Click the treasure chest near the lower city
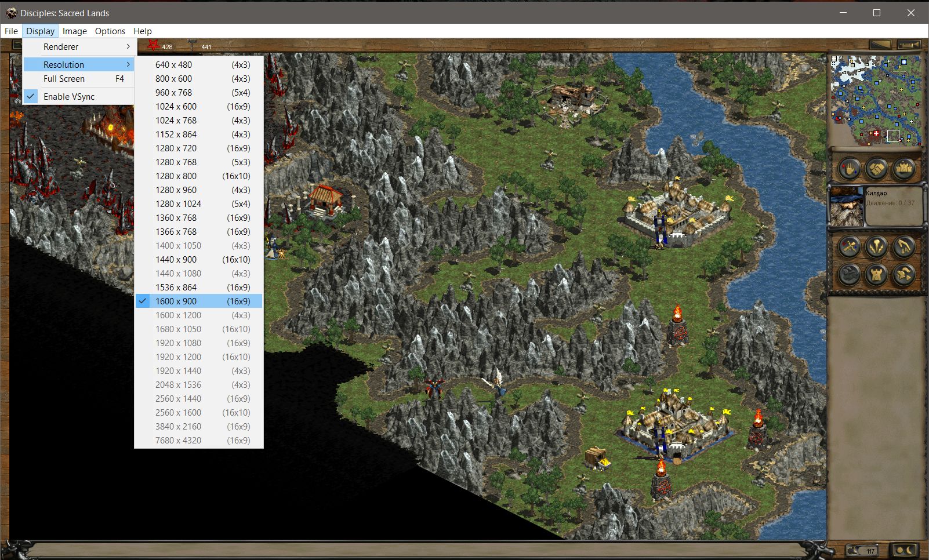This screenshot has width=929, height=560. 597,457
